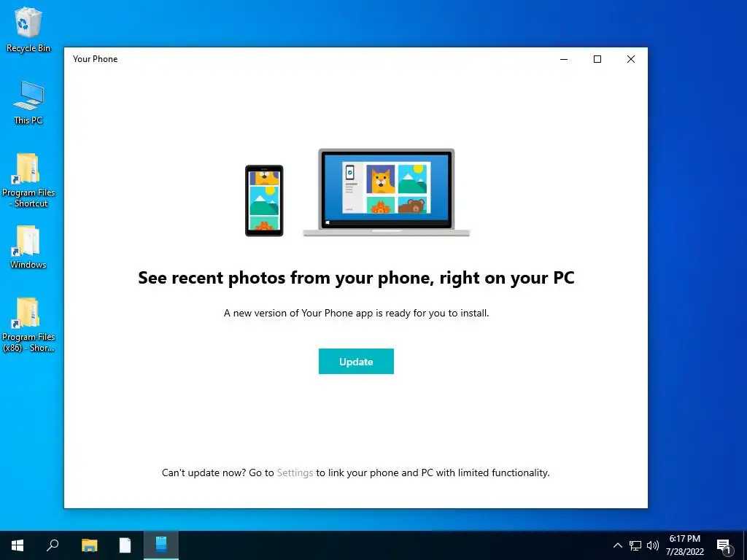This screenshot has height=560, width=747.
Task: Select the Windows folder shortcut on desktop
Action: tap(28, 247)
